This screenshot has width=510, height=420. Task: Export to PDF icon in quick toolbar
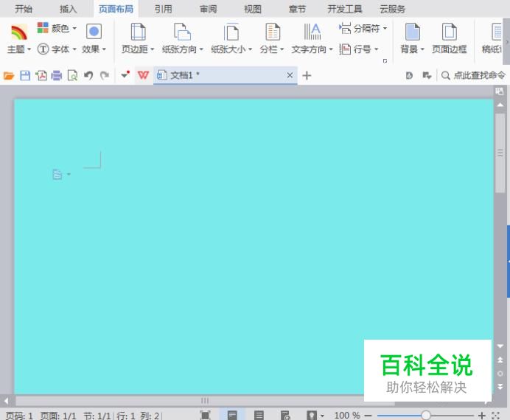[41, 76]
